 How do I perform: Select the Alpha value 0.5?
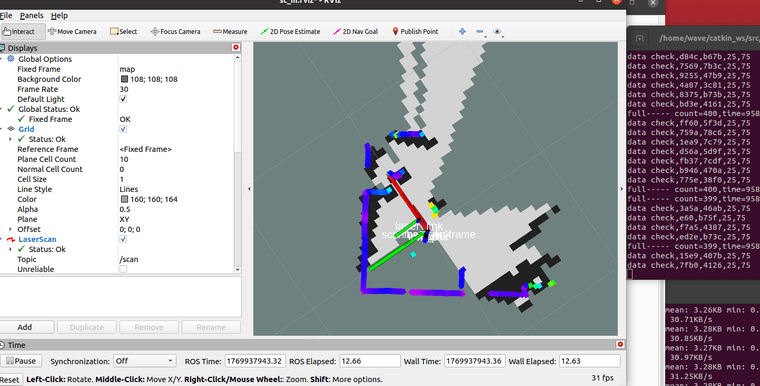(x=125, y=209)
